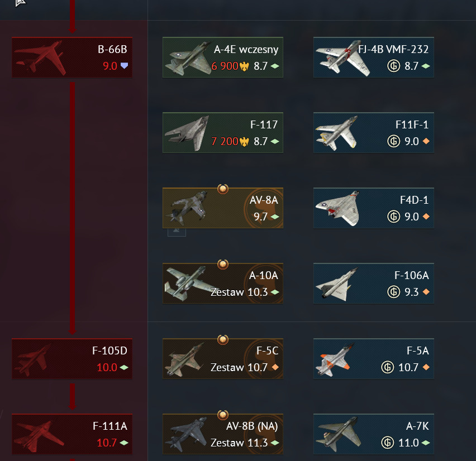Click the orange diamond class icon on F4D-1

pos(426,217)
